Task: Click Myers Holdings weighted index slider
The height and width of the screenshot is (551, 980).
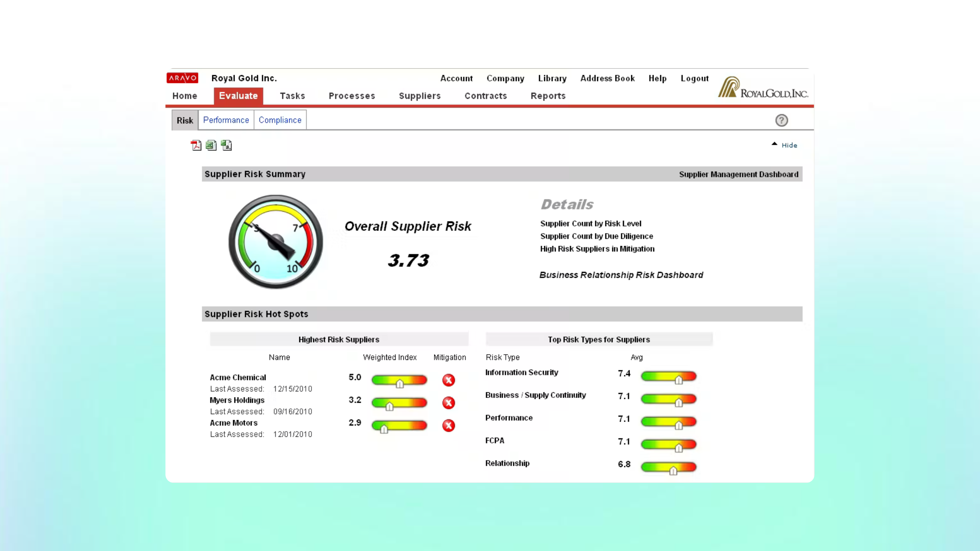Action: [x=399, y=403]
